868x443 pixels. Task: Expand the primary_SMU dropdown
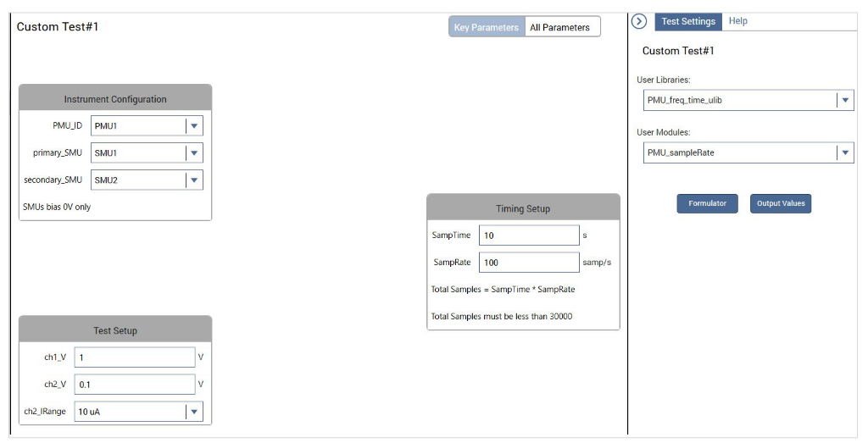[194, 153]
